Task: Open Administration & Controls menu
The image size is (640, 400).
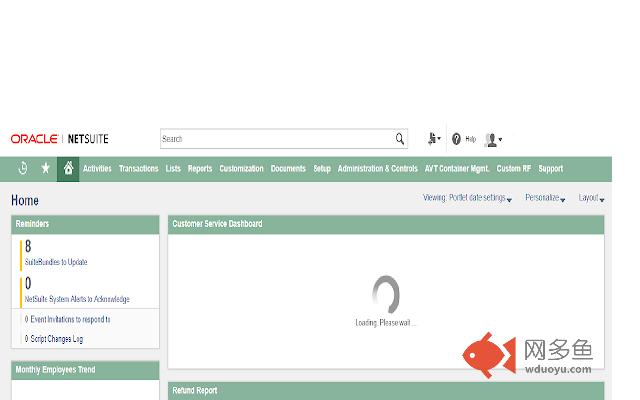Action: click(x=378, y=169)
